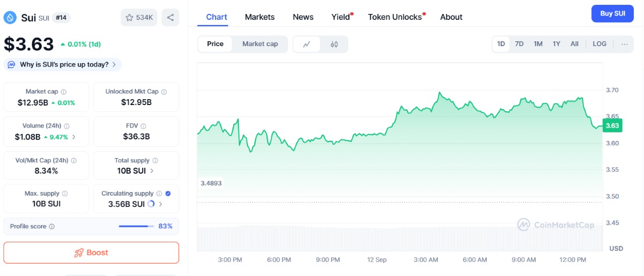Open Volume (24h) info icon

(x=67, y=126)
